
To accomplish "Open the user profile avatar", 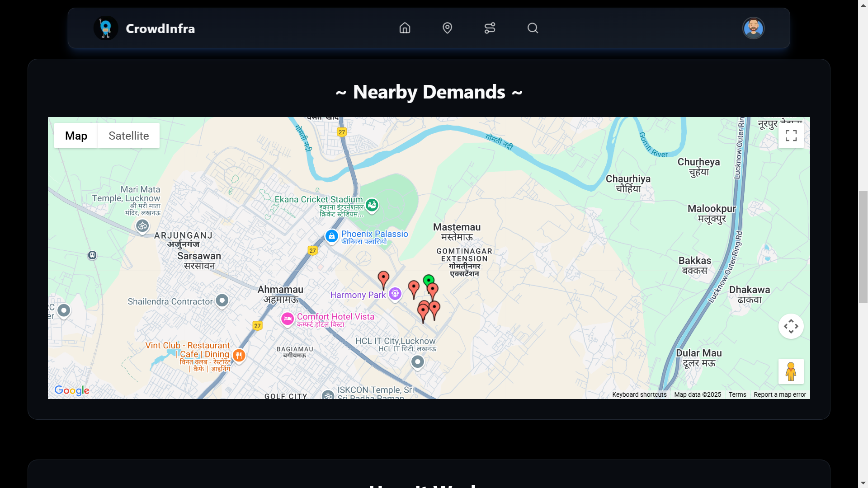I will 753,28.
